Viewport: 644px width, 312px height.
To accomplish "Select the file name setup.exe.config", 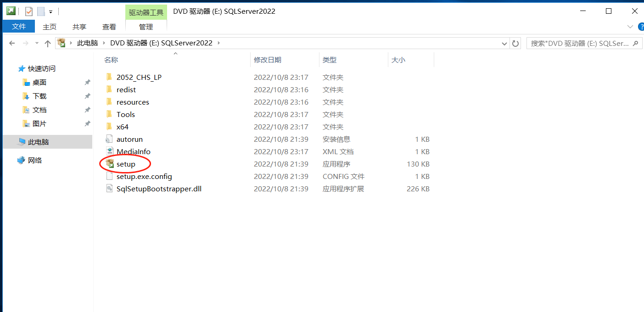I will pos(144,176).
